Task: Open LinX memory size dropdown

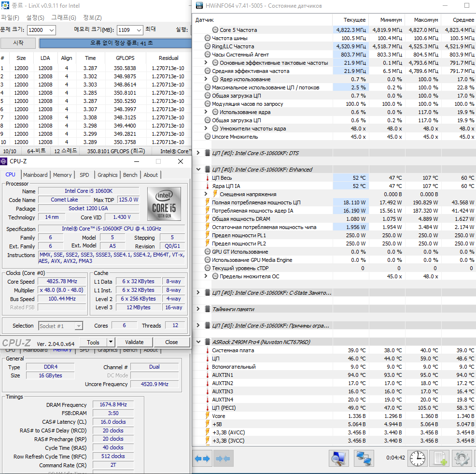Action: pos(139,30)
